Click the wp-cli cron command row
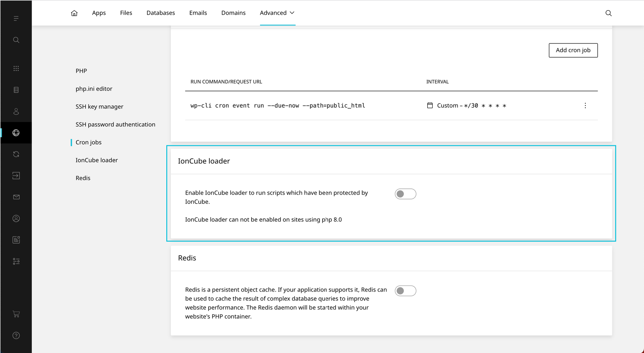The image size is (644, 353). pyautogui.click(x=277, y=106)
